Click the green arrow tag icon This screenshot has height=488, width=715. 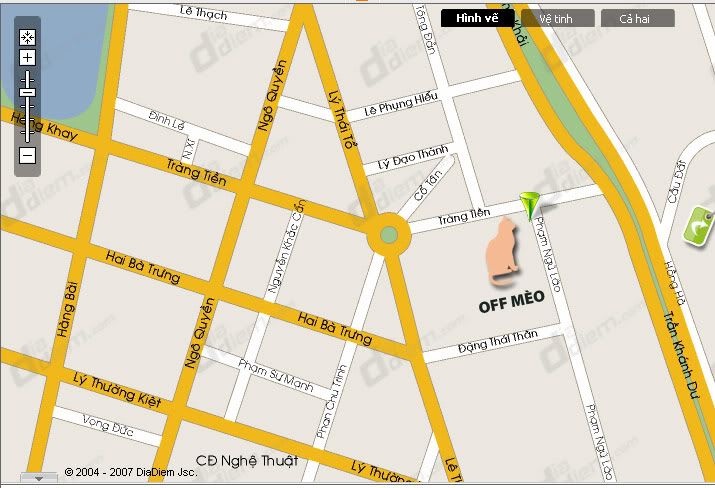[x=698, y=227]
